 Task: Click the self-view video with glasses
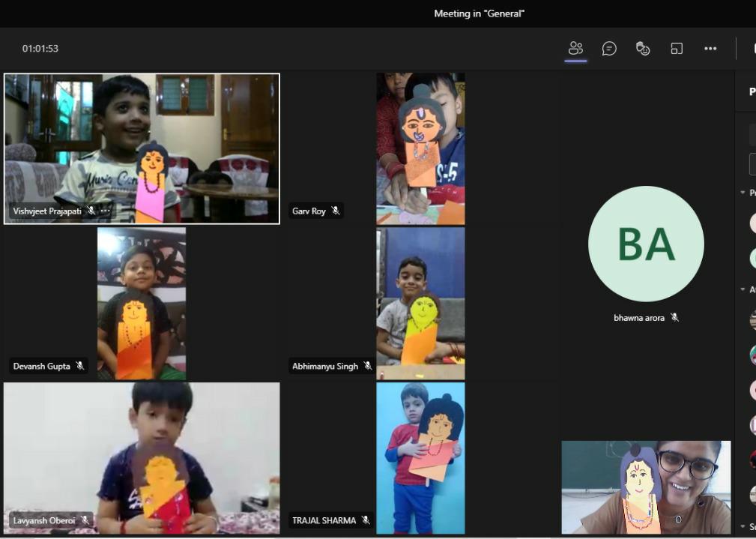[x=646, y=487]
